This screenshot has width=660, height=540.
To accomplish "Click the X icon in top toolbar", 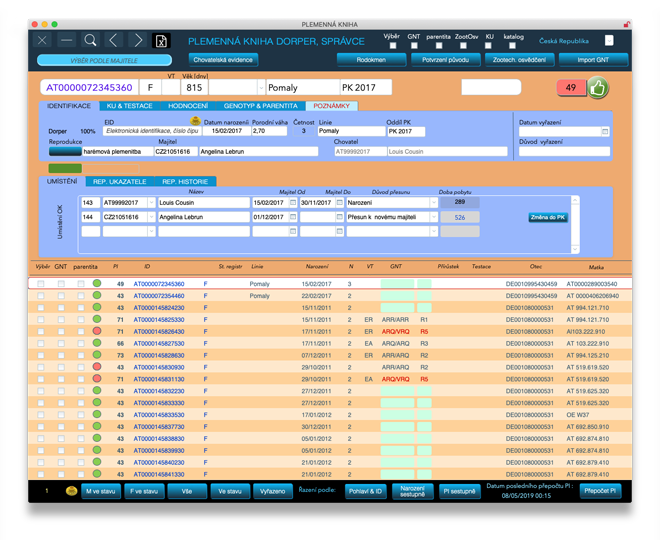I will (42, 40).
